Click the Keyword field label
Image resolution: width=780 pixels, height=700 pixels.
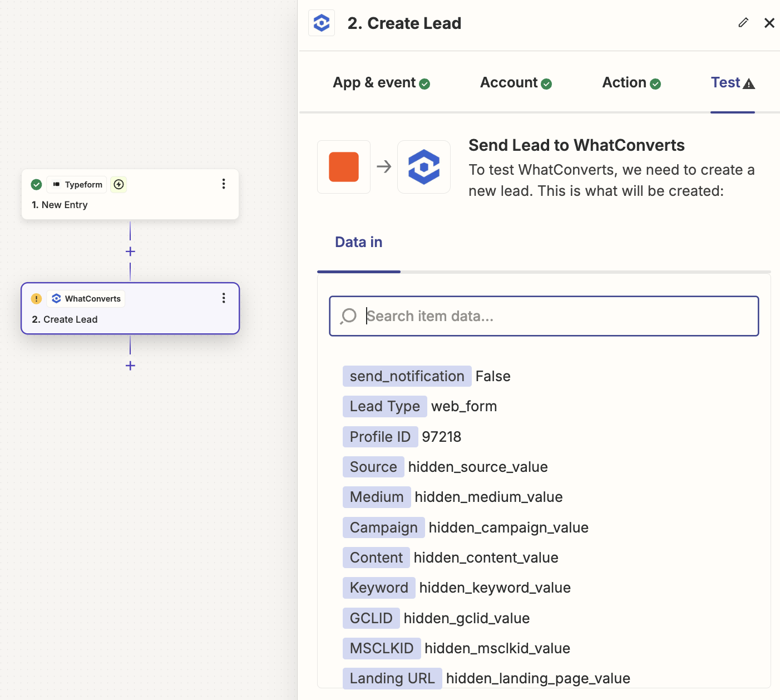(x=379, y=588)
